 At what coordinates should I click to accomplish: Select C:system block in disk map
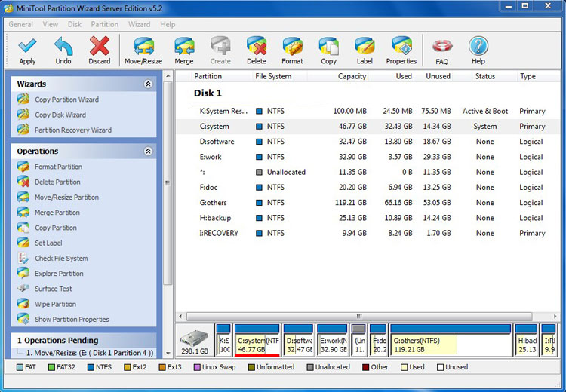click(x=257, y=340)
